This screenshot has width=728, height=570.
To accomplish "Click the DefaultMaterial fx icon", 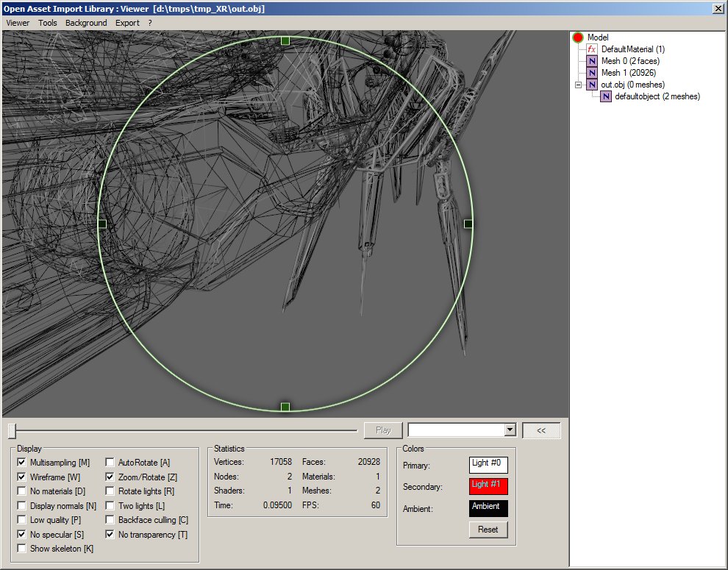I will click(592, 49).
